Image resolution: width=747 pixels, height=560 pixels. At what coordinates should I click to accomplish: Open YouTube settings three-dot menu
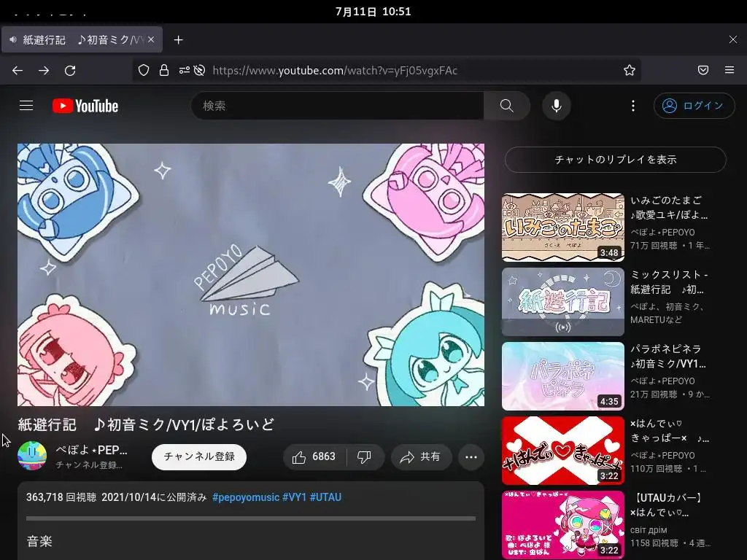633,106
